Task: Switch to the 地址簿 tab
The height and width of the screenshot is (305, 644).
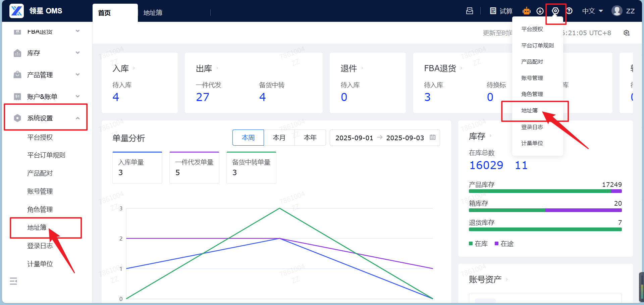Action: 153,13
